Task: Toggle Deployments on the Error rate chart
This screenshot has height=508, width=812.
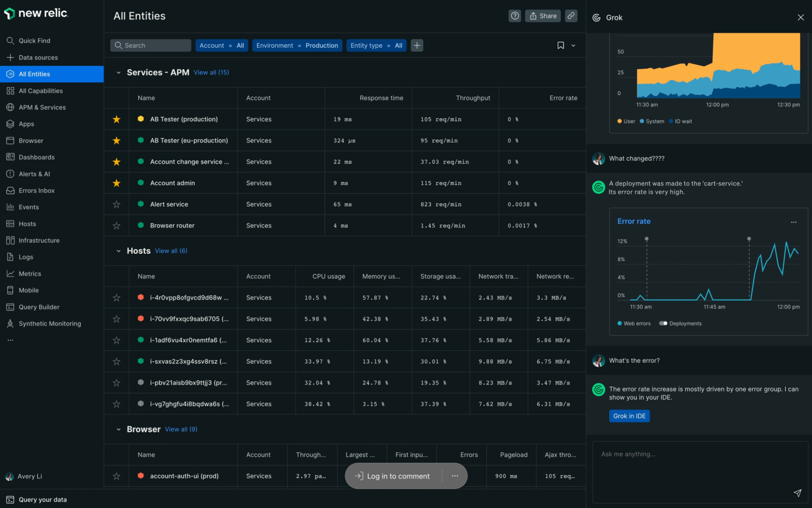Action: pos(663,323)
